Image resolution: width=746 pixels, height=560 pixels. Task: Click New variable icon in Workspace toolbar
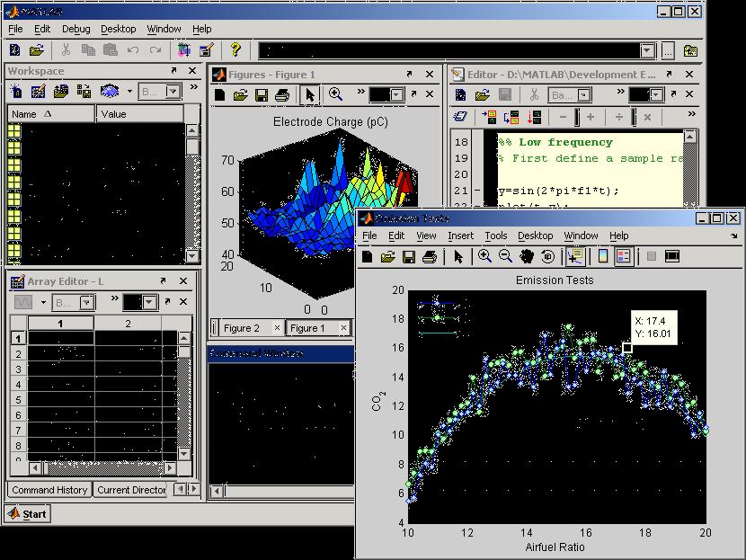tap(15, 91)
